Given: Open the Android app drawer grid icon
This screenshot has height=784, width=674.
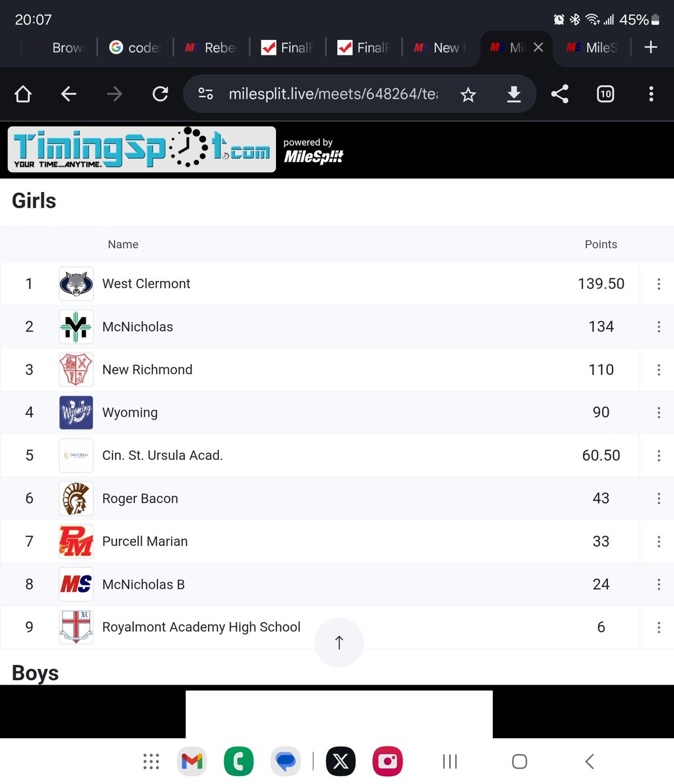Looking at the screenshot, I should click(x=151, y=761).
